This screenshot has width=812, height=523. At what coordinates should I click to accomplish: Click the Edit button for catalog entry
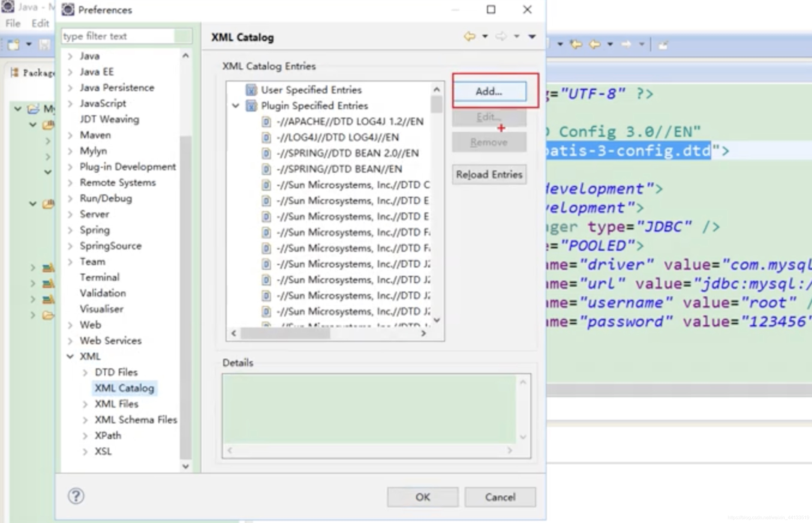click(489, 117)
